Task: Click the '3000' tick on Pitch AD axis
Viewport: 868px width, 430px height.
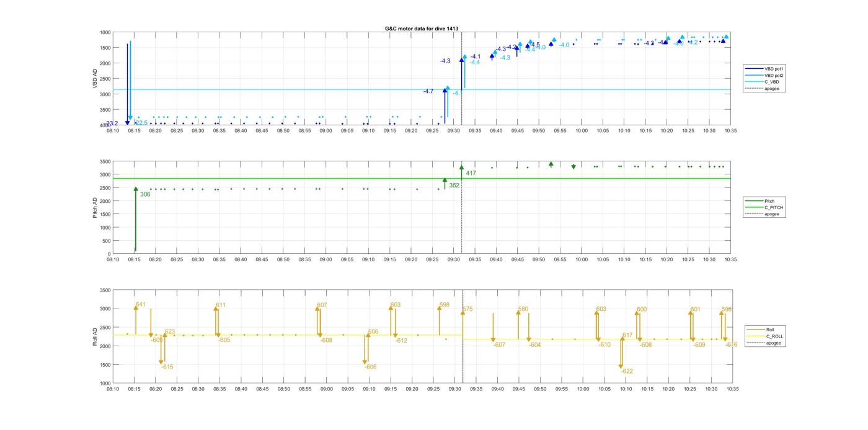Action: pos(105,175)
